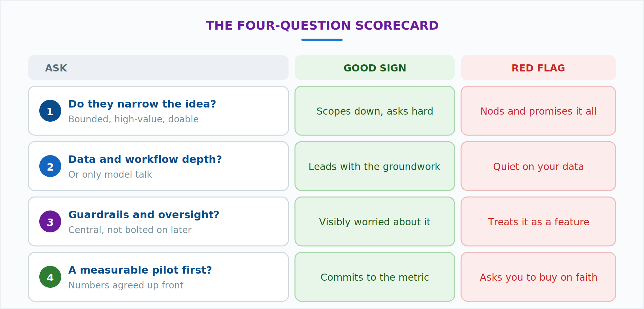The width and height of the screenshot is (644, 309).
Task: Select 'Asks you to buy on faith' cell
Action: point(538,277)
